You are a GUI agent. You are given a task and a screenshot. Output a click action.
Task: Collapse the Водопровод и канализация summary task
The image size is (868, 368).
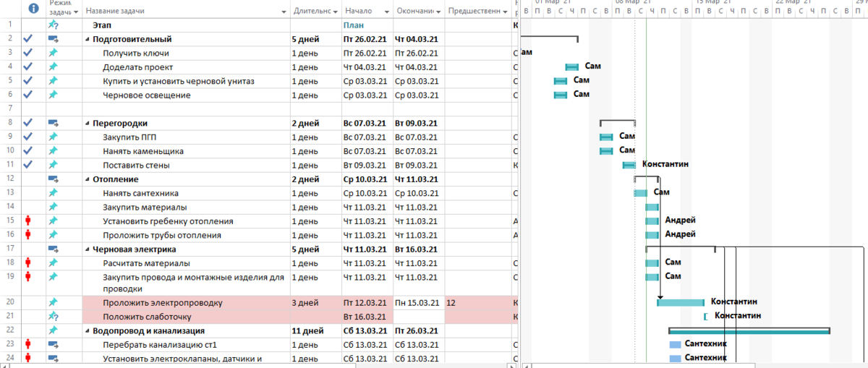click(x=88, y=331)
